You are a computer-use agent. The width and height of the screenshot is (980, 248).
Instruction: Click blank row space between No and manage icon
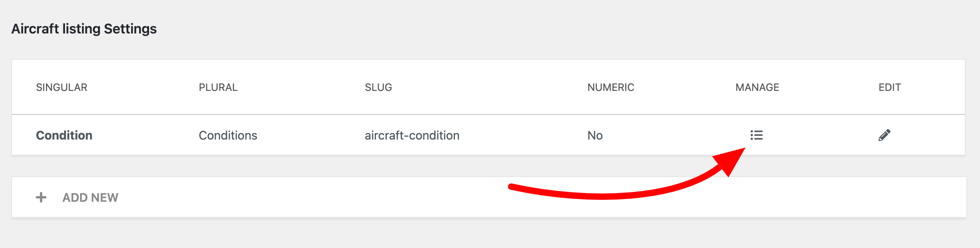coord(674,136)
